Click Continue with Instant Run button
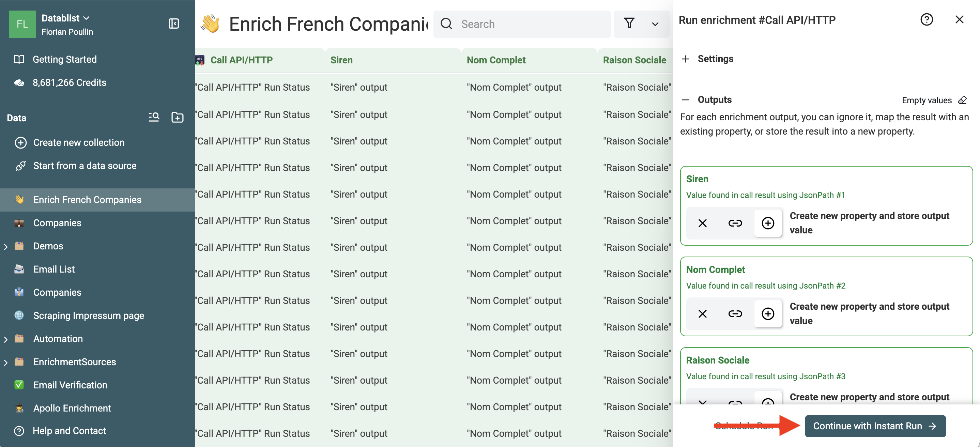This screenshot has height=447, width=980. click(875, 426)
